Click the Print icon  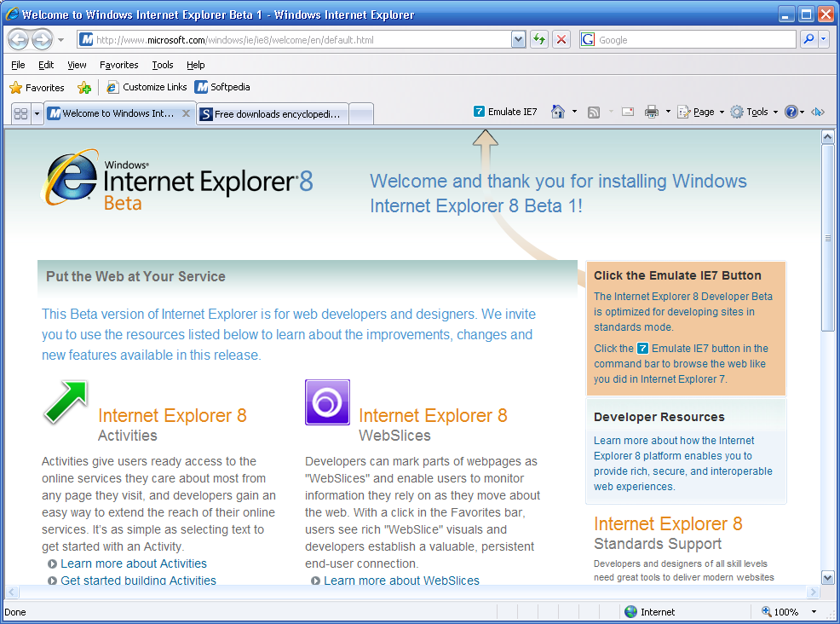coord(651,111)
